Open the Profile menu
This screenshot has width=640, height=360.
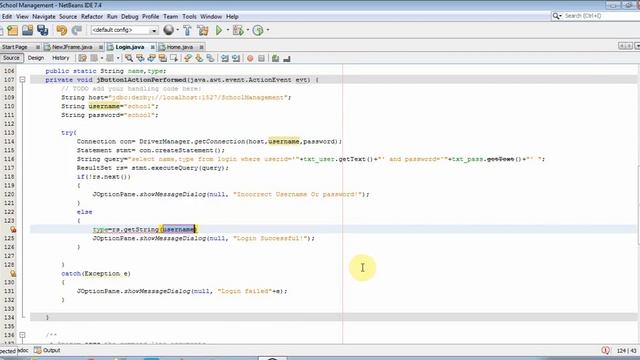(x=150, y=17)
